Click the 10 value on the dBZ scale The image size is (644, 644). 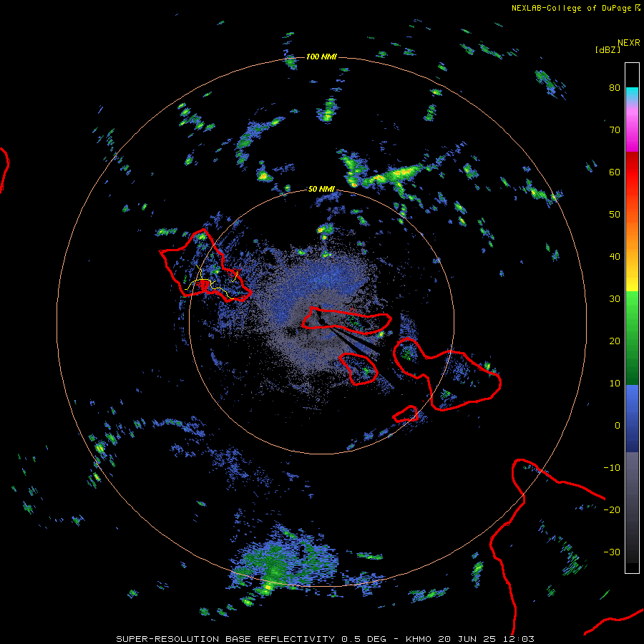615,384
